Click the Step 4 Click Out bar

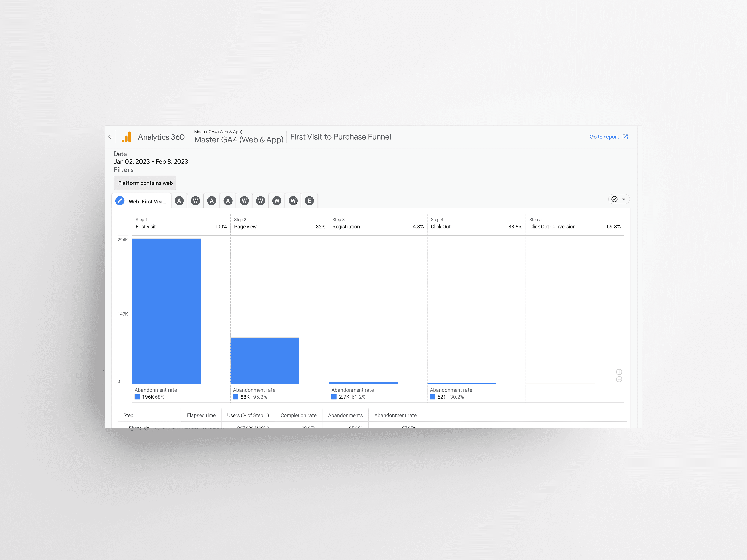click(x=462, y=384)
